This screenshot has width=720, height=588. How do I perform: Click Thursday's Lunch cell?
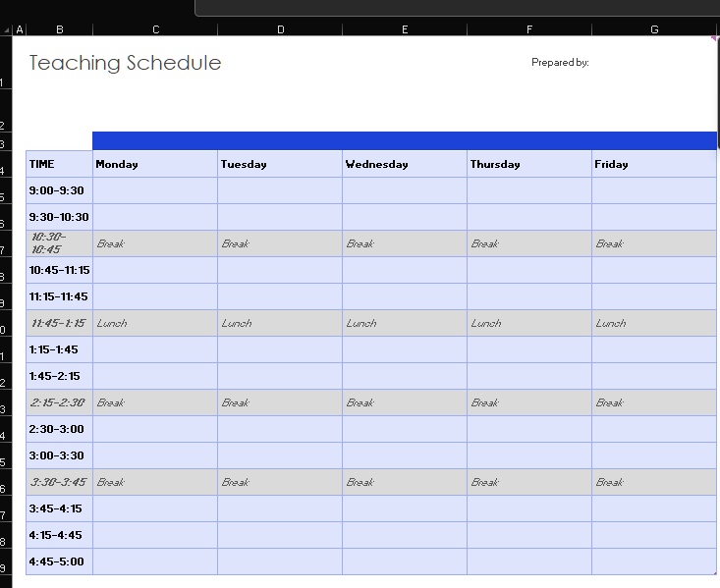[x=529, y=323]
